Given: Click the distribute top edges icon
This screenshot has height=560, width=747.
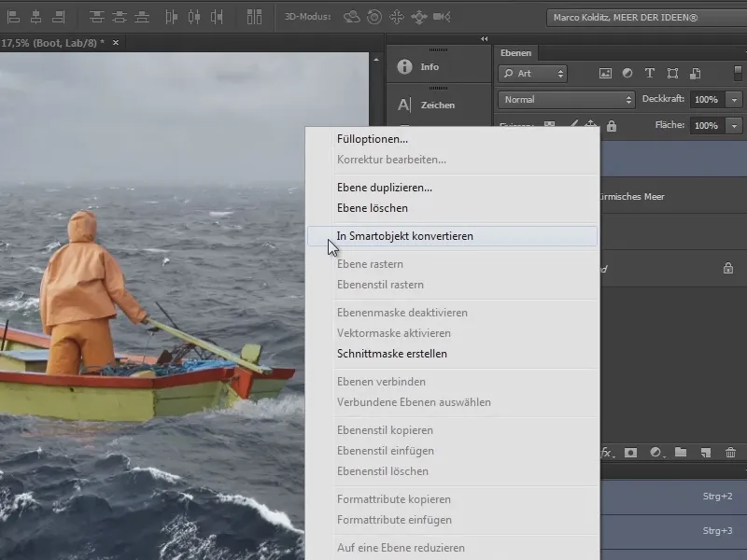Looking at the screenshot, I should point(97,17).
